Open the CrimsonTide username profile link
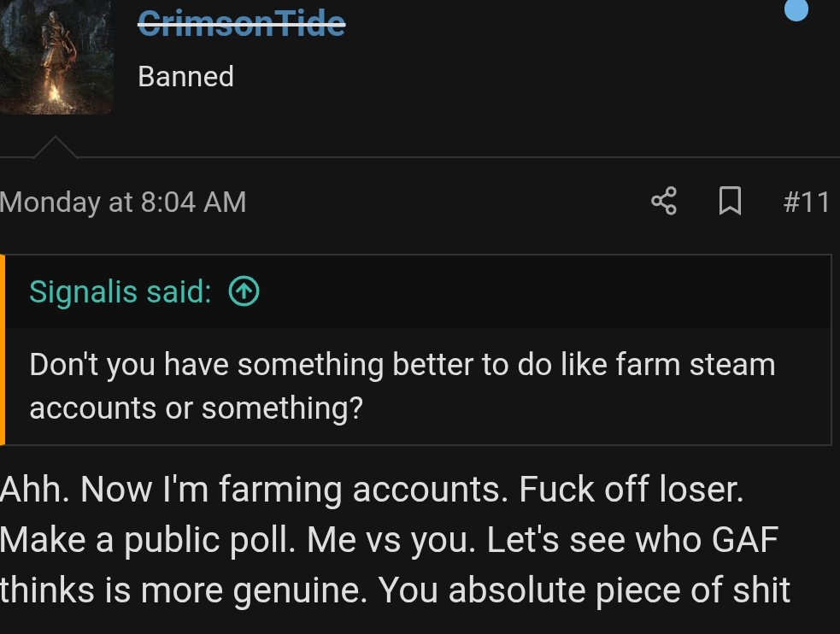 point(242,23)
